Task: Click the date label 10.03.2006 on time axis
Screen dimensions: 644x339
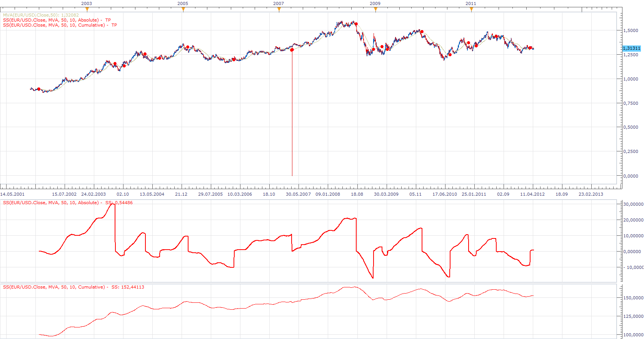Action: [x=240, y=194]
